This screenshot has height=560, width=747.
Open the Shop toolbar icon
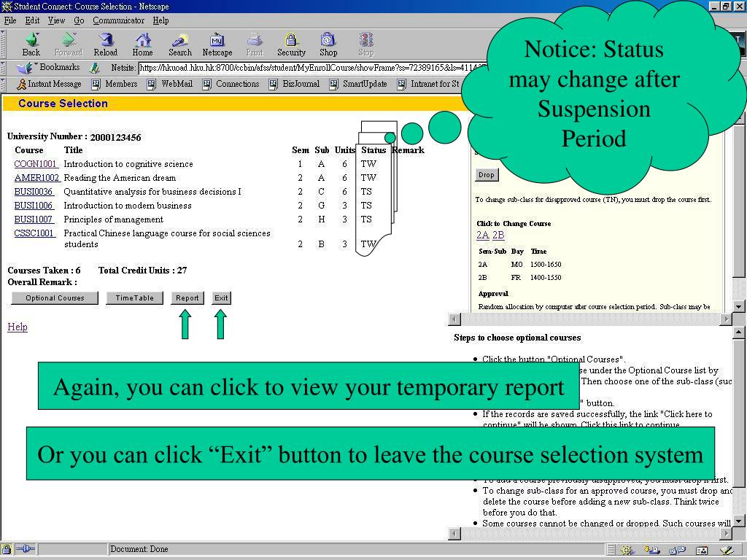tap(328, 44)
